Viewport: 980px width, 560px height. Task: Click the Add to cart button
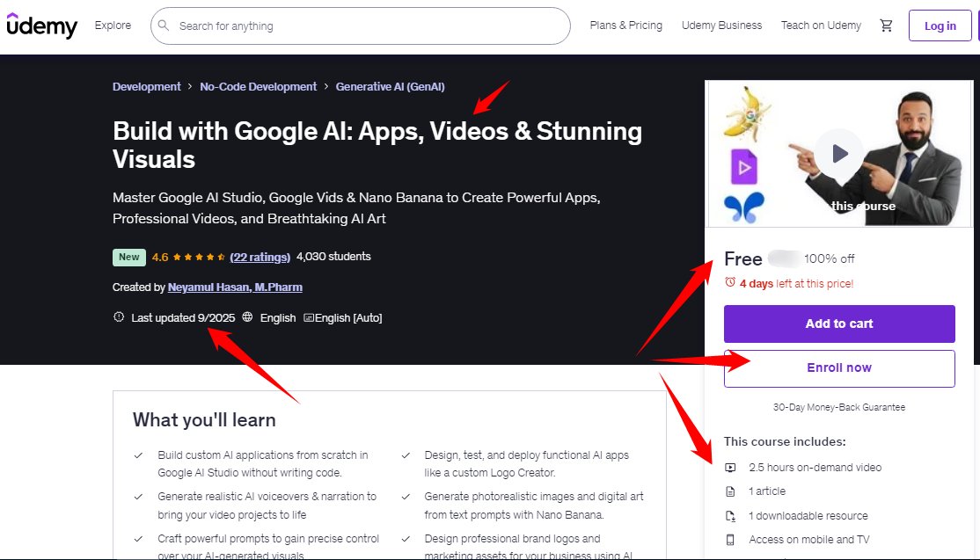point(839,324)
